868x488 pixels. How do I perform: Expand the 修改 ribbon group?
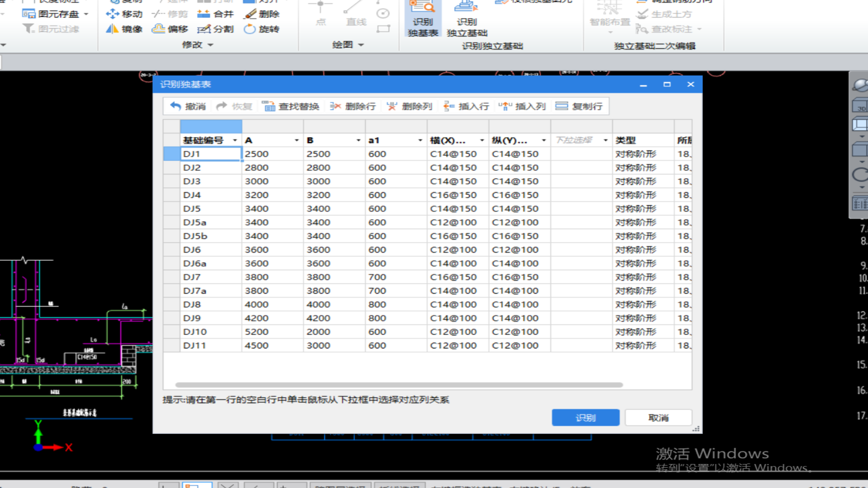[x=197, y=45]
